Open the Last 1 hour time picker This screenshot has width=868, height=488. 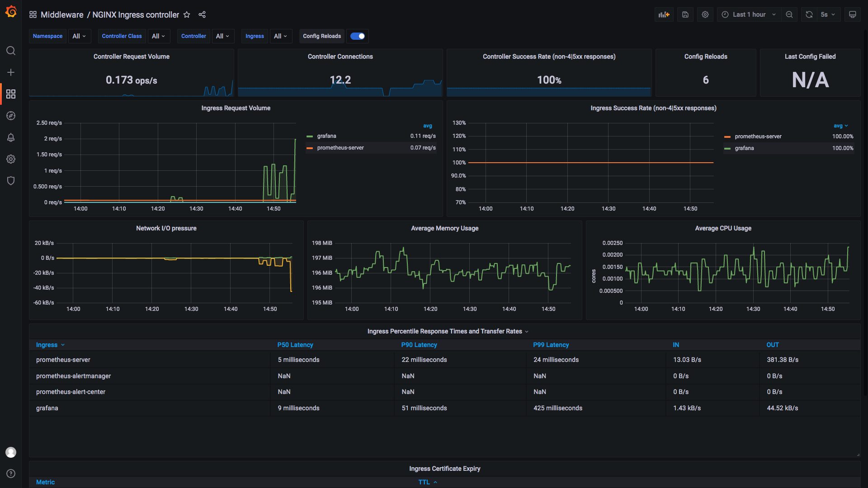[749, 14]
